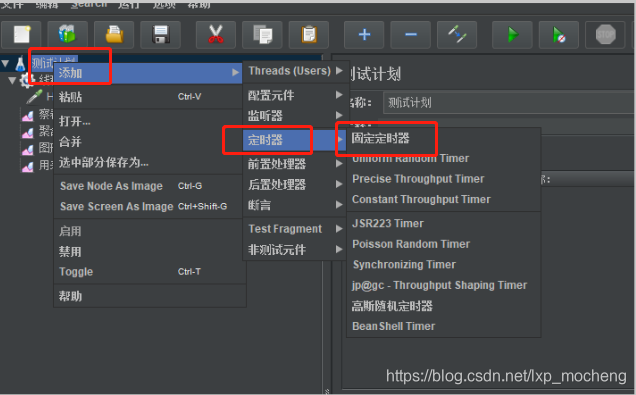Select Uniform Random Timer
The height and width of the screenshot is (395, 636).
[444, 158]
